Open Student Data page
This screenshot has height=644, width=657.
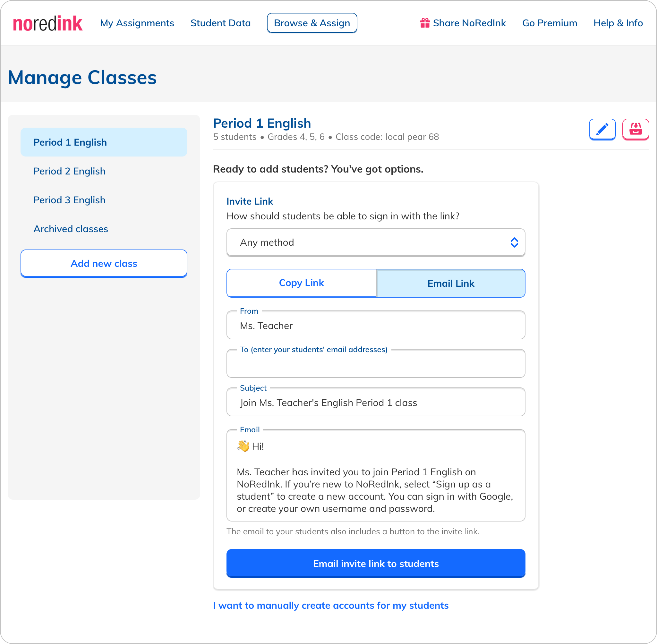coord(220,23)
